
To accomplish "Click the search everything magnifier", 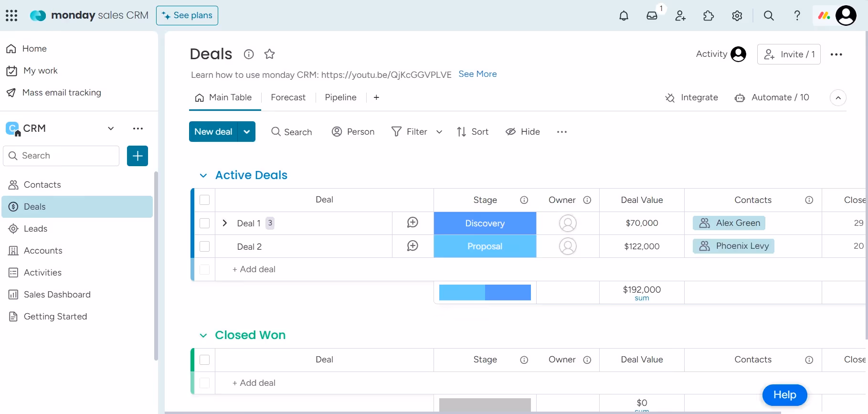I will pos(769,16).
